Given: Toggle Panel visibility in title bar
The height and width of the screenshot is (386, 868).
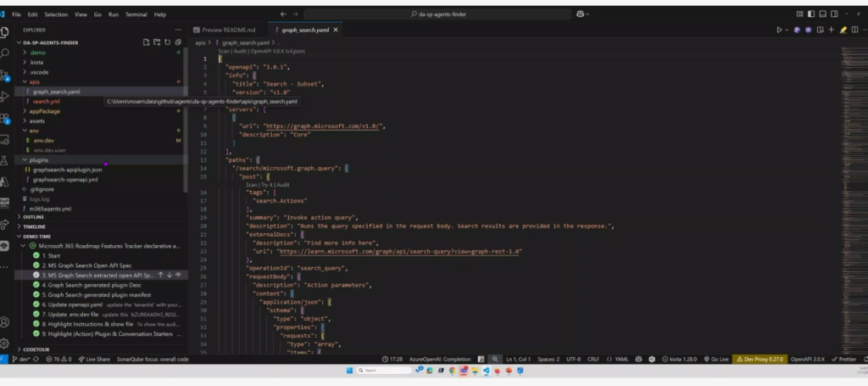Looking at the screenshot, I should [822, 14].
